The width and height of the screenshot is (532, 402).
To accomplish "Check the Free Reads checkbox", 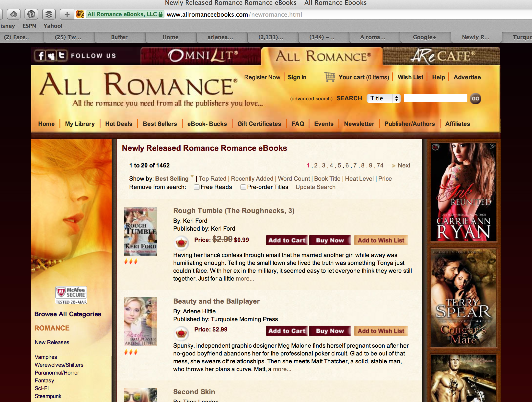I will pyautogui.click(x=197, y=187).
